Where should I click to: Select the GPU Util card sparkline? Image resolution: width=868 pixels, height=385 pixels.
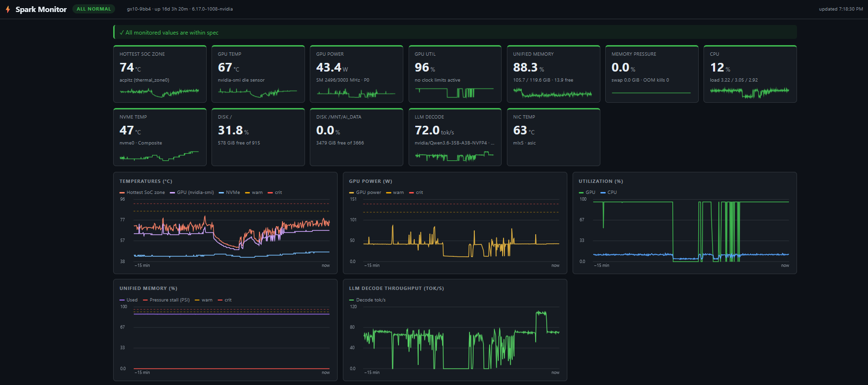pyautogui.click(x=454, y=92)
